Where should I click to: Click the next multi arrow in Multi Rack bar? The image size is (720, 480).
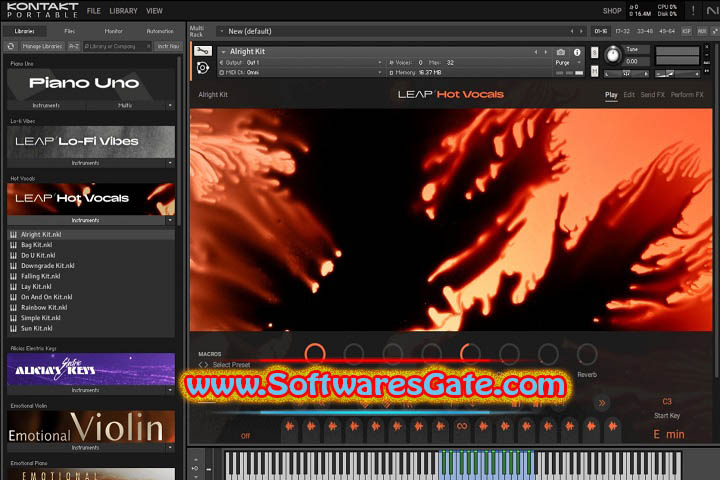pos(581,31)
